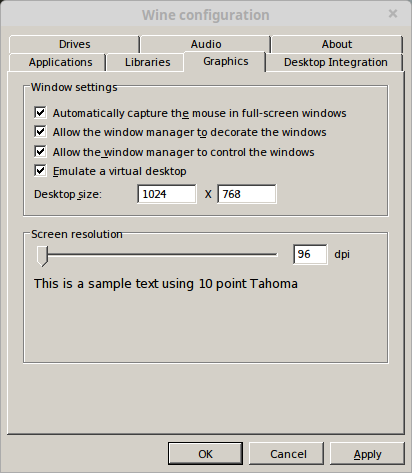Switch to Desktop Integration tab
This screenshot has width=412, height=473.
335,62
